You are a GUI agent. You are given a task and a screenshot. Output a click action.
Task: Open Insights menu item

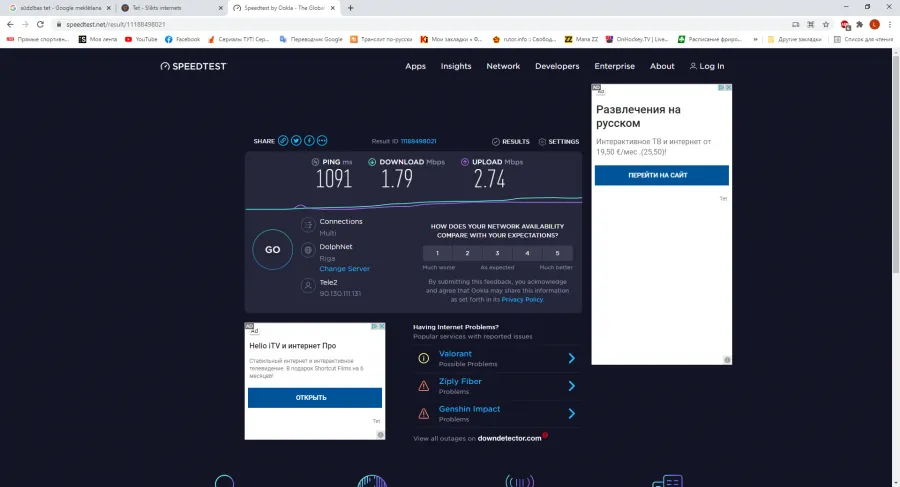coord(456,66)
